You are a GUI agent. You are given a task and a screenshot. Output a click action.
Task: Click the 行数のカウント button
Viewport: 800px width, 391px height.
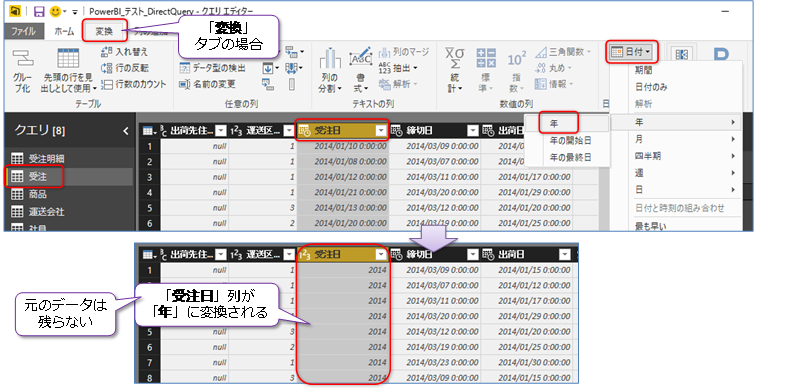pos(134,84)
